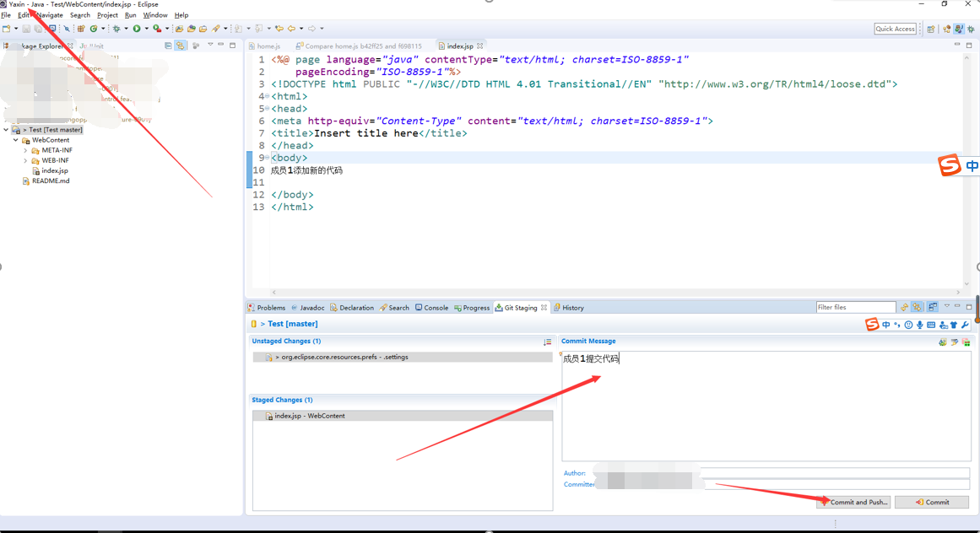The height and width of the screenshot is (533, 980).
Task: Open the Search menu
Action: [80, 15]
